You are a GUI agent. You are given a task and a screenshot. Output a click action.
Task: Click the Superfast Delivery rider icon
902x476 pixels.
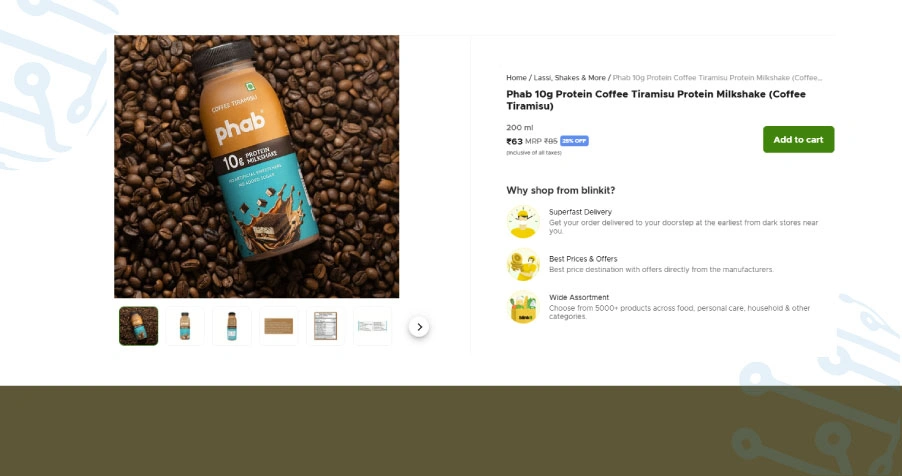523,222
